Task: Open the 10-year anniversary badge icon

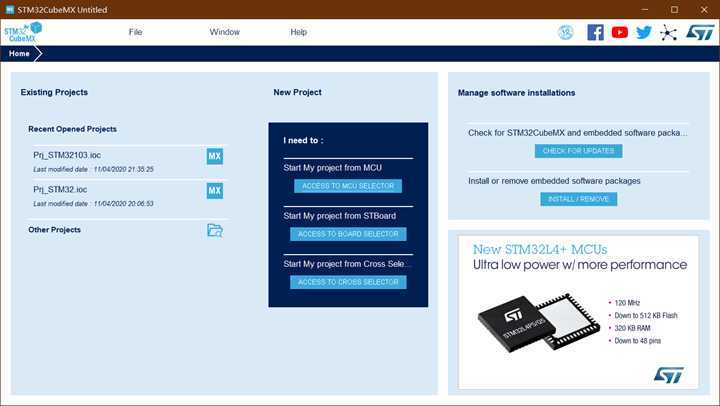Action: point(566,33)
